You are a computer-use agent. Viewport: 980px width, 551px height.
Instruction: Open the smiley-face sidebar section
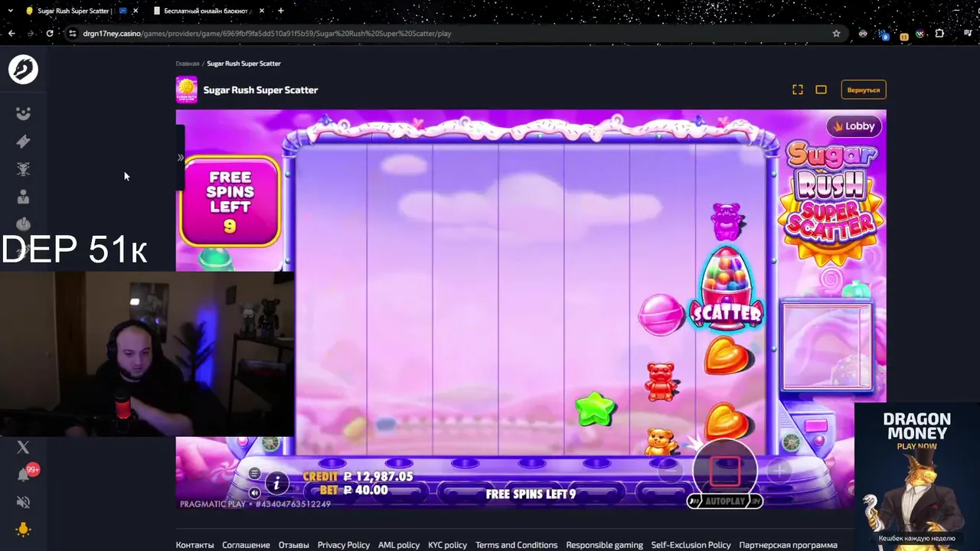[x=23, y=113]
